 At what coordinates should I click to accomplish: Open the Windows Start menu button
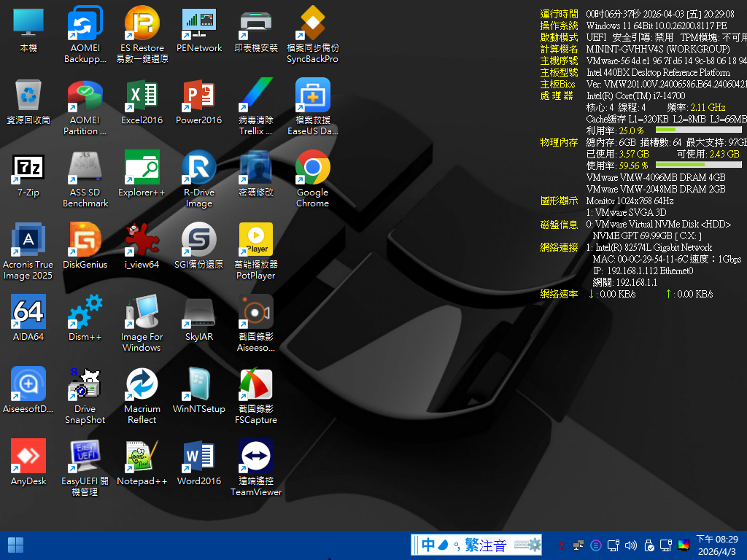coord(15,545)
